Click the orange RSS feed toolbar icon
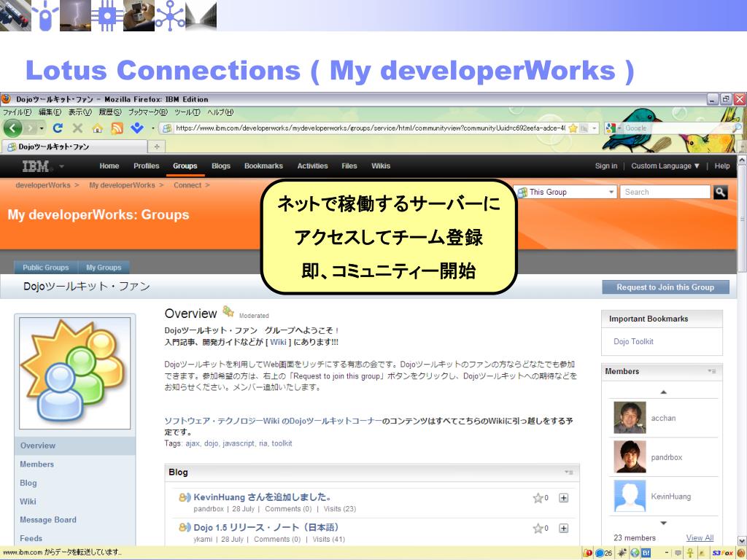Image resolution: width=747 pixels, height=560 pixels. tap(117, 128)
